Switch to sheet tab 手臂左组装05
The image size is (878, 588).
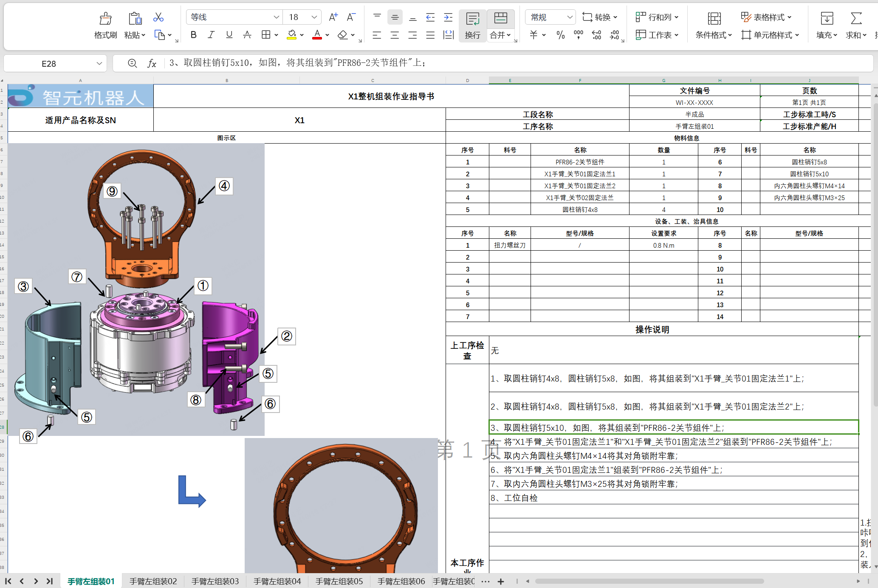pos(339,581)
